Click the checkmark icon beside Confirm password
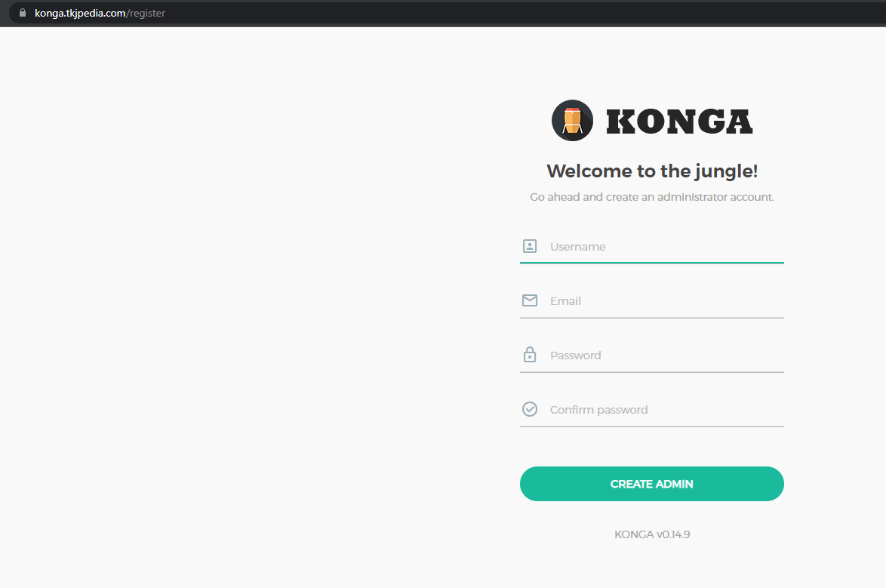The image size is (886, 588). 530,409
